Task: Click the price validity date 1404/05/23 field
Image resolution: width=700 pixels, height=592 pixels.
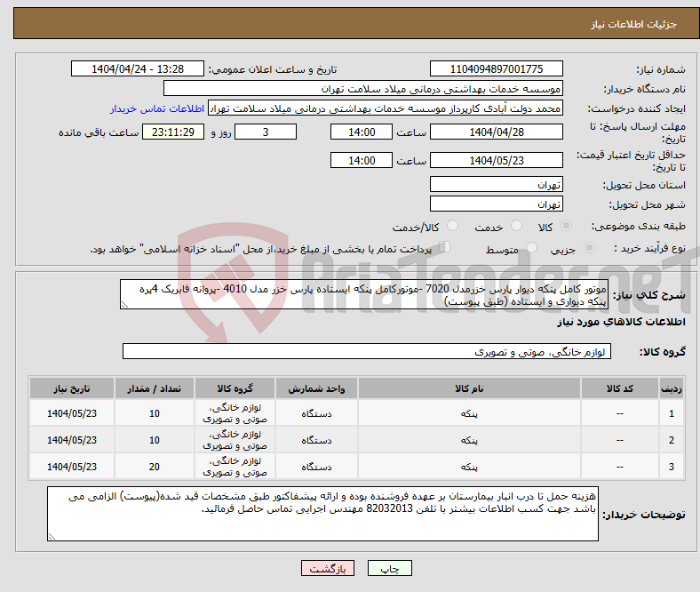Action: 497,160
